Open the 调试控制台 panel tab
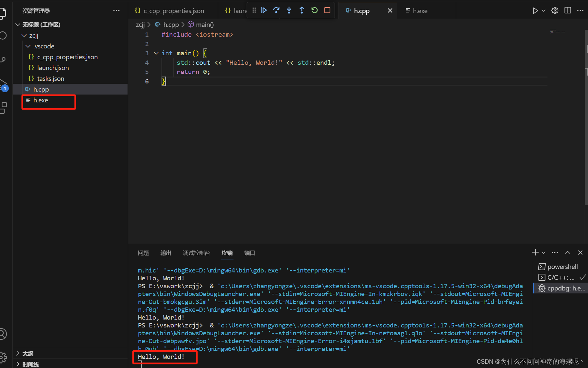Screen dimensions: 588x368 click(x=197, y=253)
